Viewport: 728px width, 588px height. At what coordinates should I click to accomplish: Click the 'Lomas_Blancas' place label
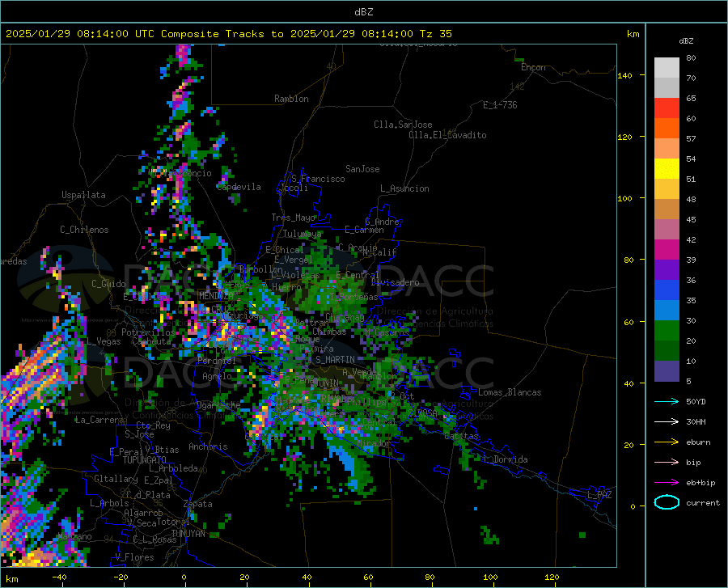510,392
